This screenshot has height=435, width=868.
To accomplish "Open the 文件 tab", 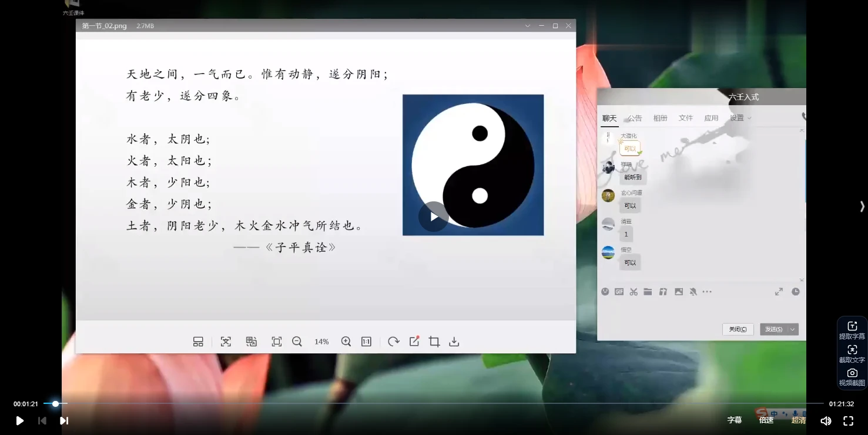I will pos(686,118).
